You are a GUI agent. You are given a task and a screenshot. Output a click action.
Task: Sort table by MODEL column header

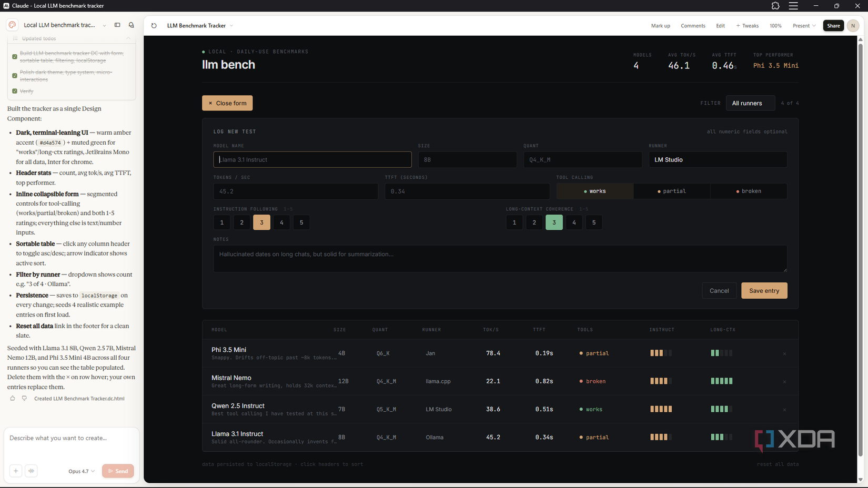coord(219,330)
